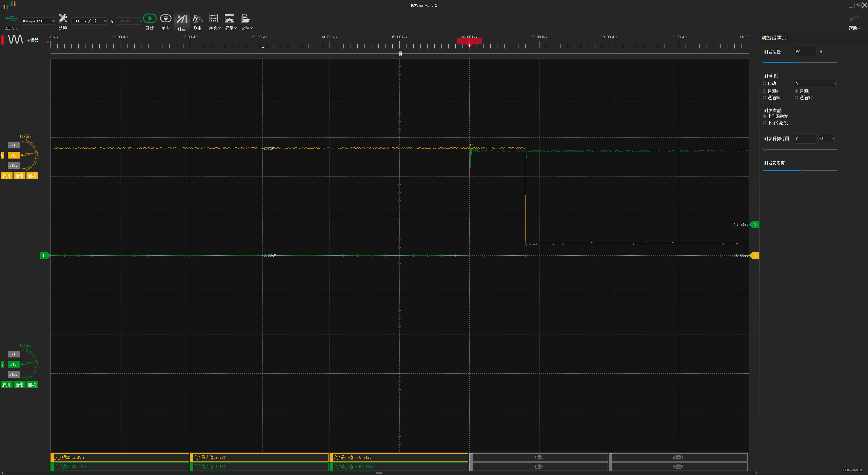Open the 1.00 us / div timebase dropdown

pos(89,21)
